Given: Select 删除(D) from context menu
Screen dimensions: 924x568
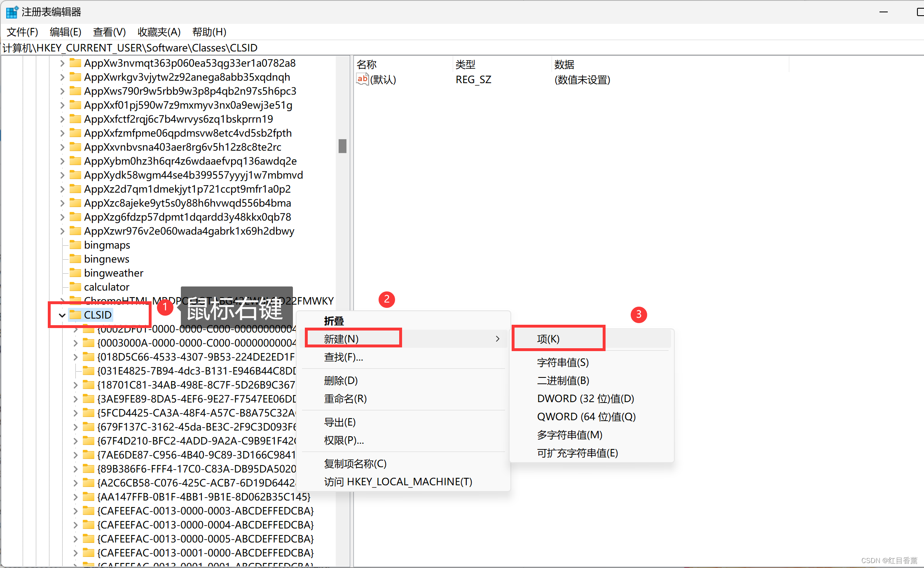Looking at the screenshot, I should (x=341, y=380).
